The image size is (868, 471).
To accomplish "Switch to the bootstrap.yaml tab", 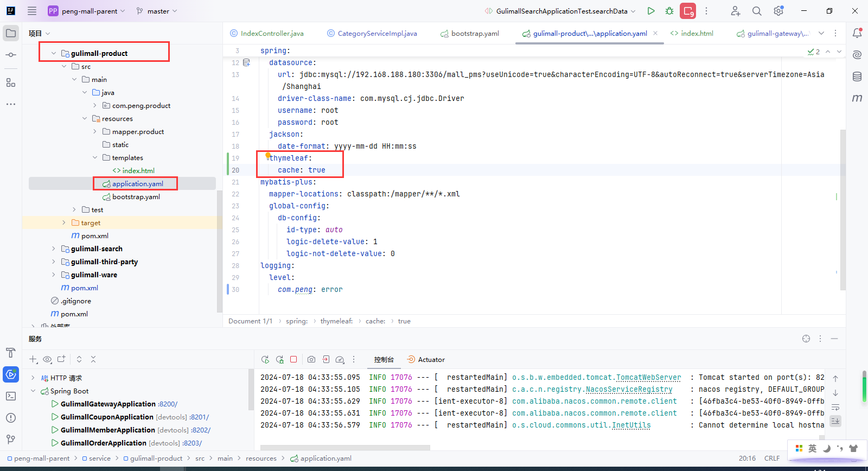I will [470, 33].
